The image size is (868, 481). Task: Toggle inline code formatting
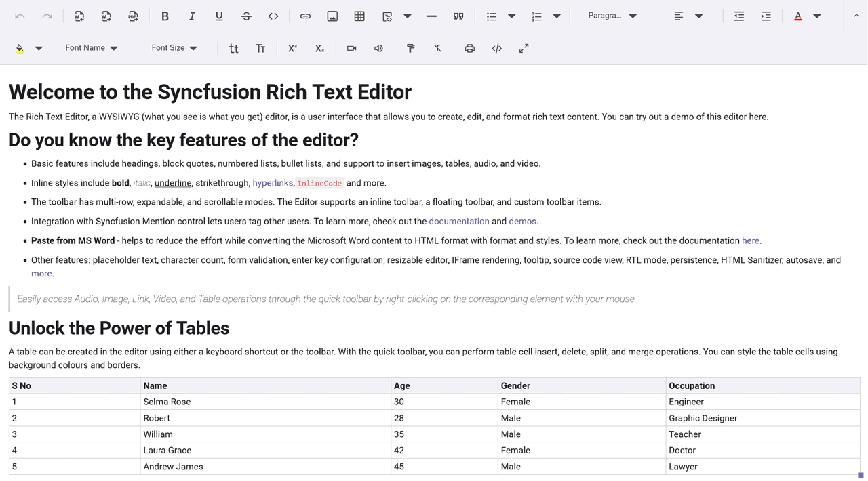point(273,16)
